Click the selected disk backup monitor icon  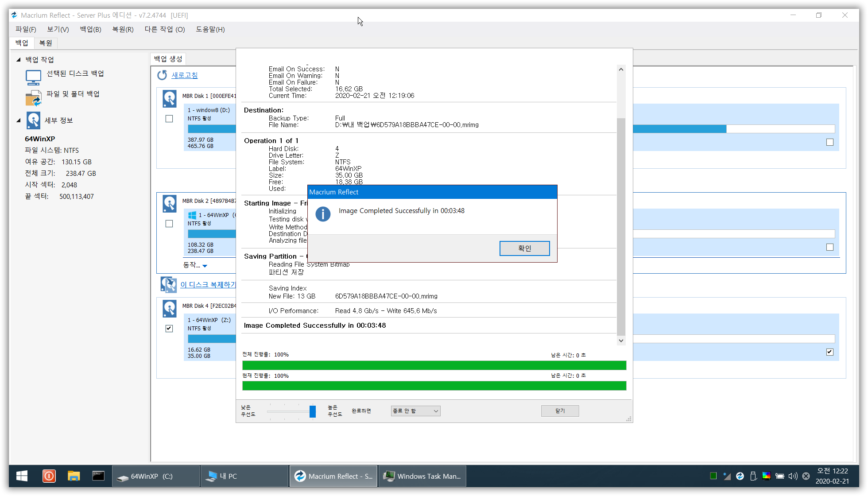33,77
